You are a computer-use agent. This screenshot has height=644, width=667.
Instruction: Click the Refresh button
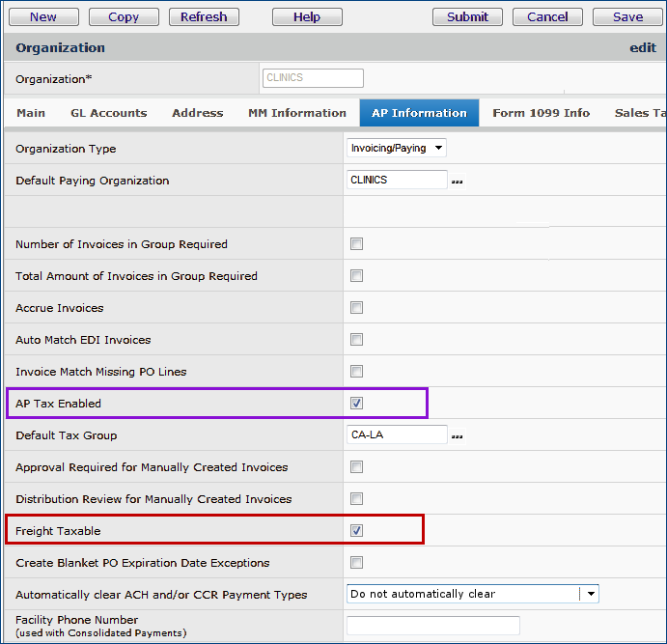204,16
